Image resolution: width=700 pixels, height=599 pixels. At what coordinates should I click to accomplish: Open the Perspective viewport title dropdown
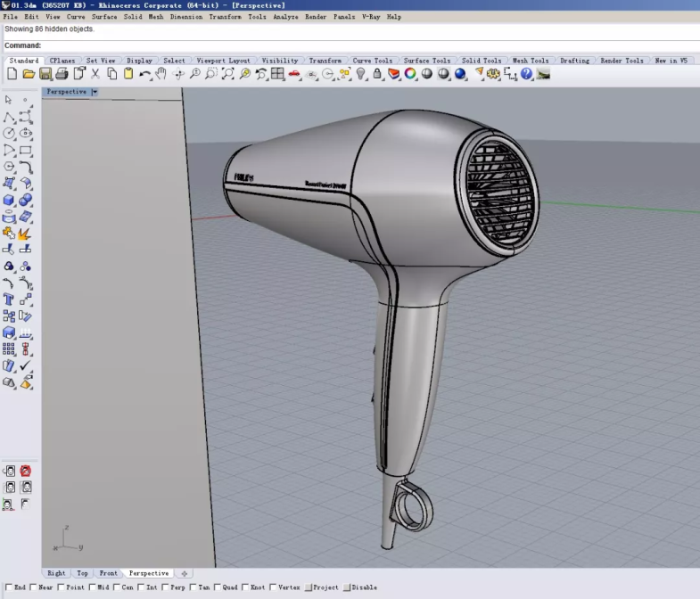pos(95,92)
